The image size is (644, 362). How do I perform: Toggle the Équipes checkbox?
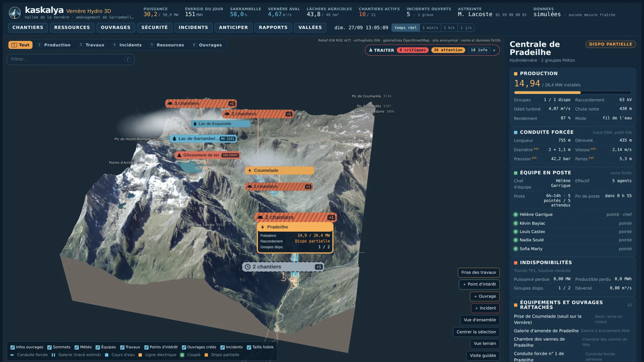[x=98, y=347]
